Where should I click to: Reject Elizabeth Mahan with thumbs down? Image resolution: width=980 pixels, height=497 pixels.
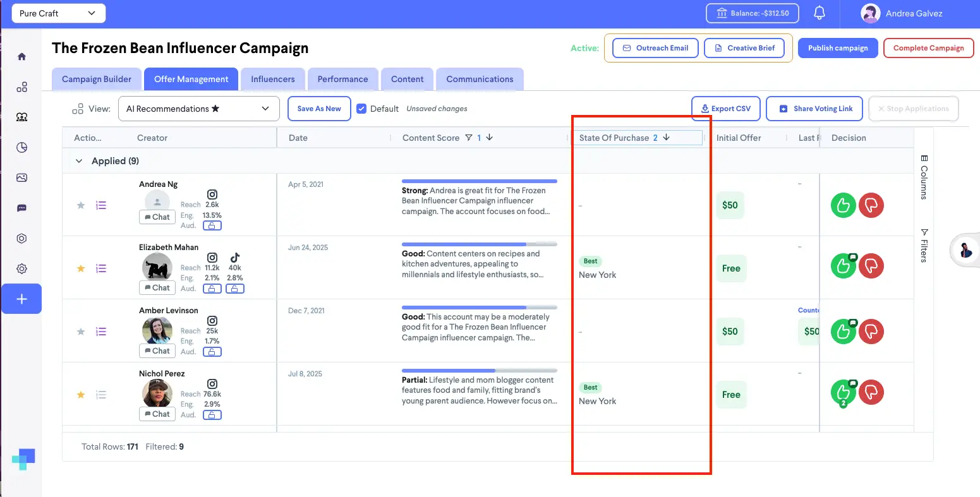(x=871, y=266)
